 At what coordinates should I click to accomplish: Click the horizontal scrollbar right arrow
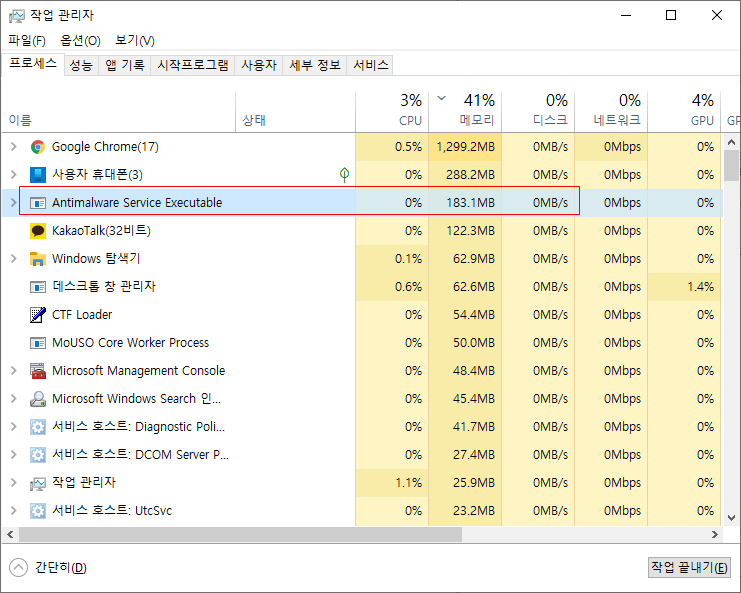click(715, 534)
